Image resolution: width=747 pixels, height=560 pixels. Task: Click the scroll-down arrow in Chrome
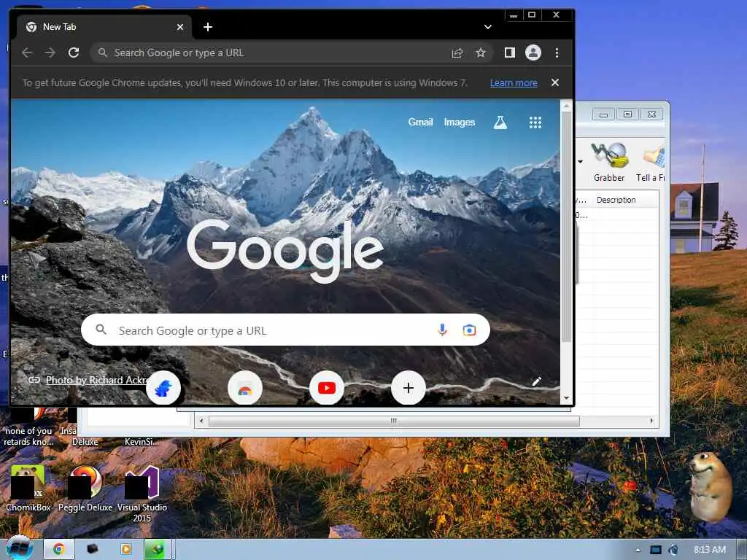click(566, 398)
